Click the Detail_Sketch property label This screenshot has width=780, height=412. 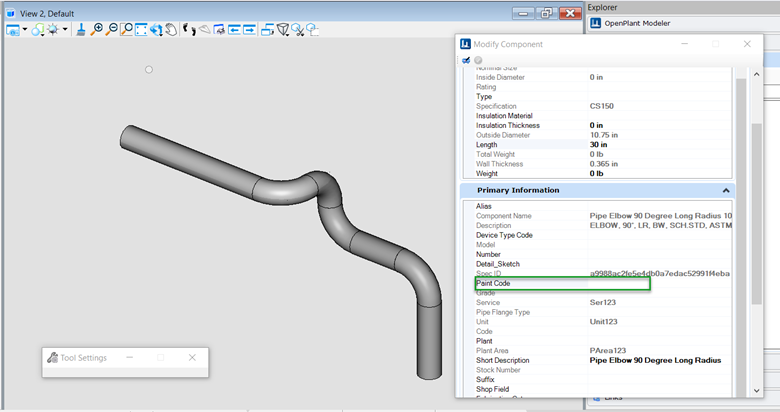[x=497, y=264]
